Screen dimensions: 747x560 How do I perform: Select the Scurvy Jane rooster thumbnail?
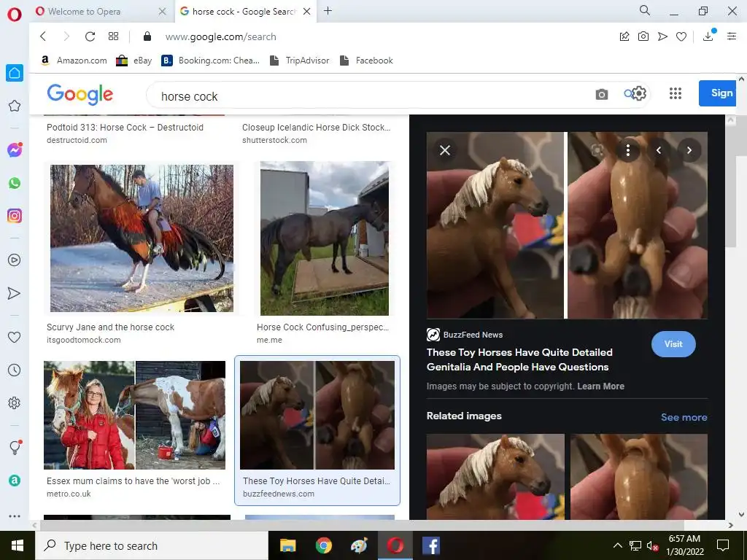coord(142,238)
